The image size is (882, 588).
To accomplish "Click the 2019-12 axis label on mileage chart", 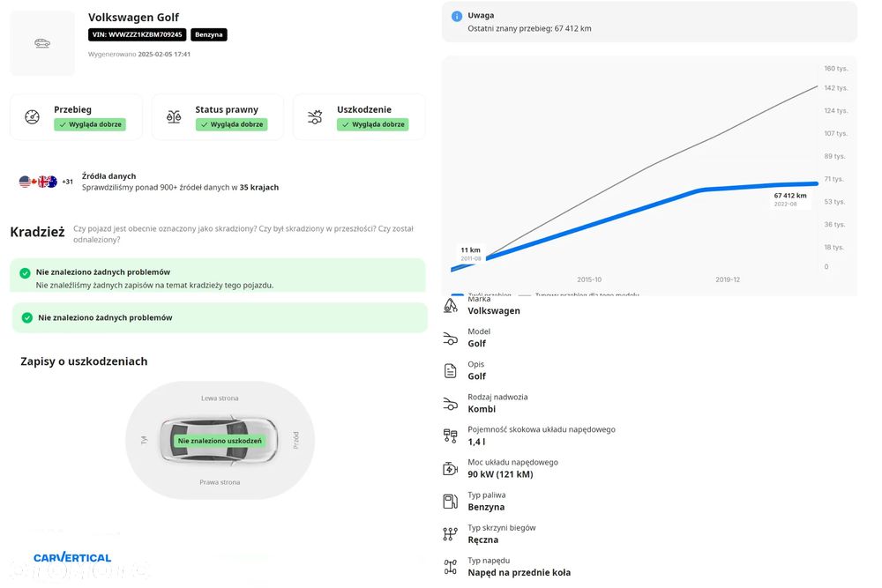I will 728,279.
